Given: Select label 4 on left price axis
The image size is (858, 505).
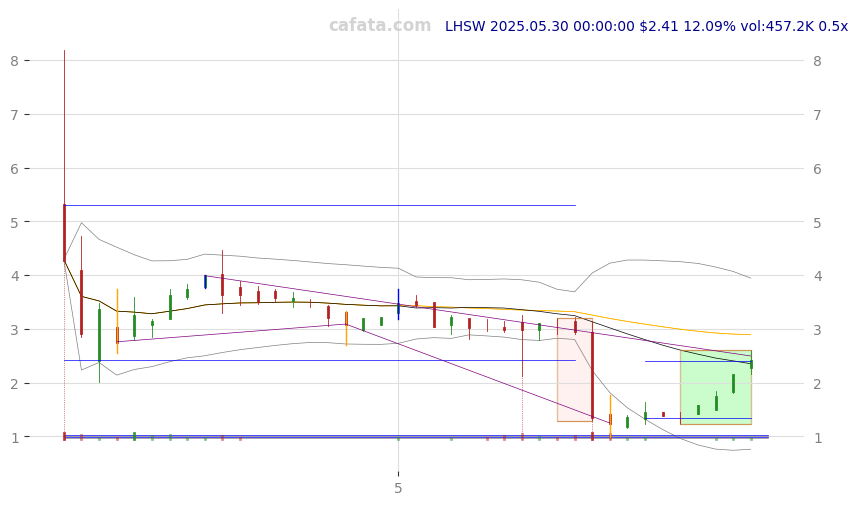Looking at the screenshot, I should [14, 276].
